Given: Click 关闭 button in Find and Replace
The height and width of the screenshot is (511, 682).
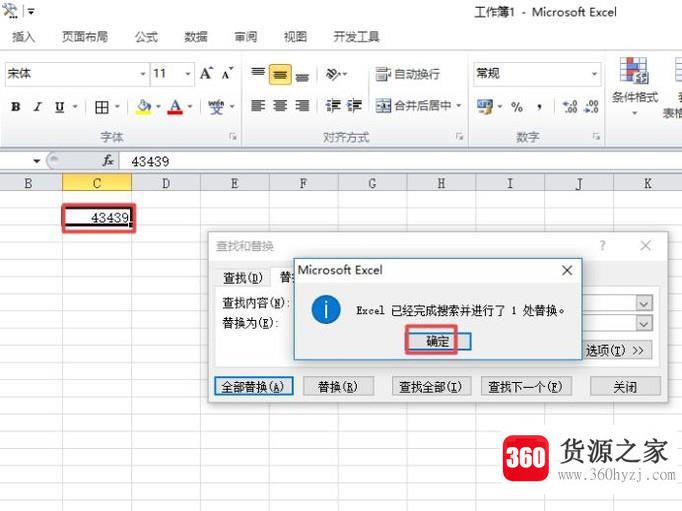Looking at the screenshot, I should 625,386.
